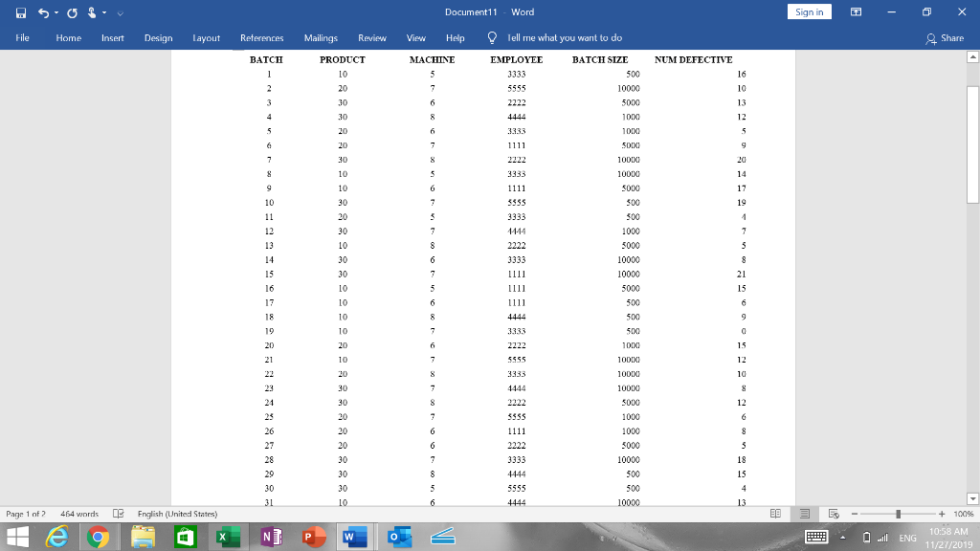Click the zoom in plus button
Image resolution: width=980 pixels, height=551 pixels.
942,514
